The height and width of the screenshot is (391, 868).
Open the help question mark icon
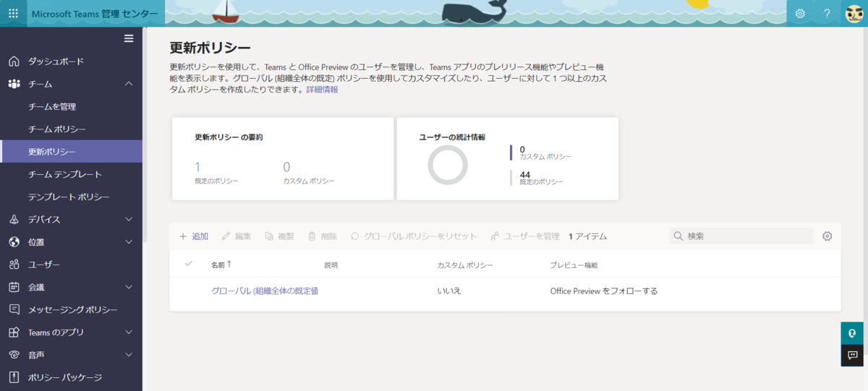pos(827,13)
